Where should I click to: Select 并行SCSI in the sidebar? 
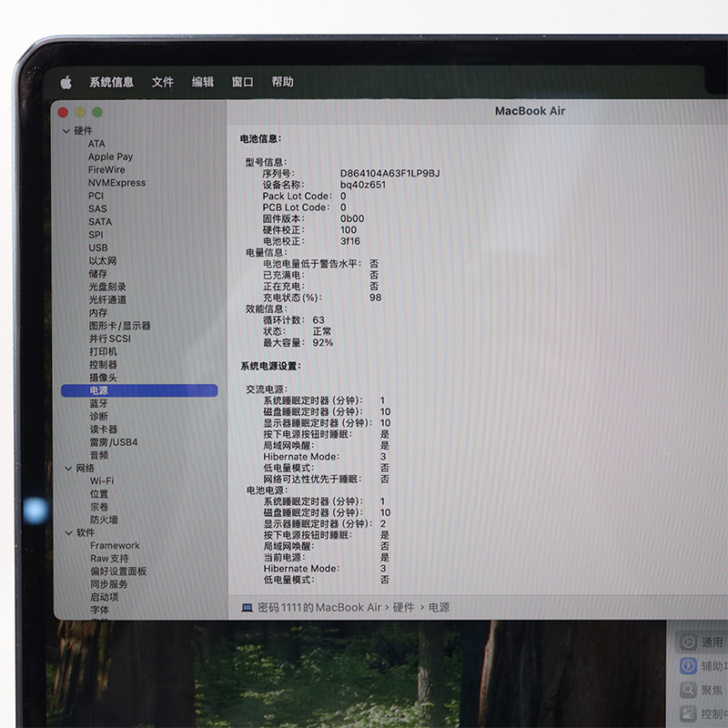click(x=110, y=339)
